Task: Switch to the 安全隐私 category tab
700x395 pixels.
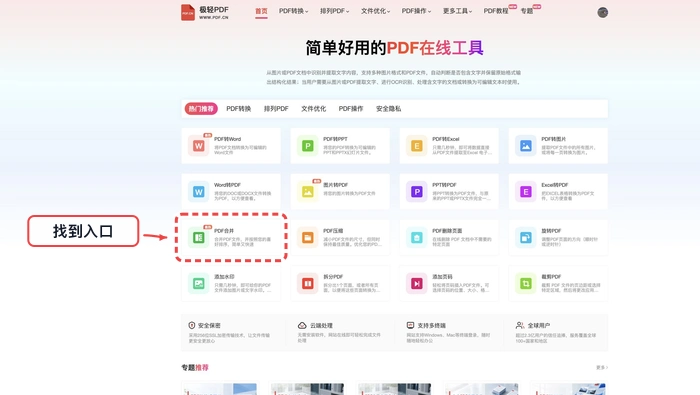Action: (x=388, y=108)
